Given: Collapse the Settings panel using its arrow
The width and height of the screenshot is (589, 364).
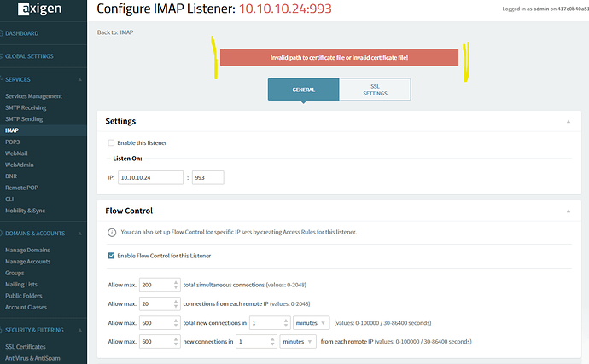Looking at the screenshot, I should coord(569,122).
